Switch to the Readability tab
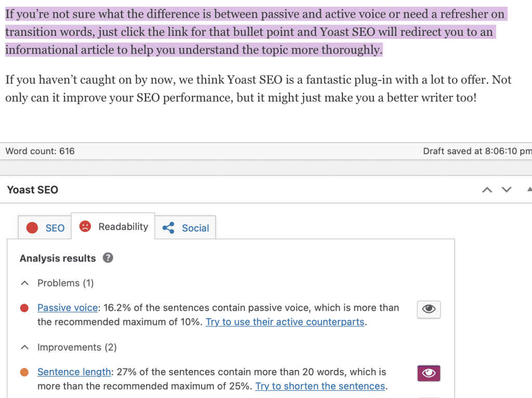532x398 pixels. point(113,226)
